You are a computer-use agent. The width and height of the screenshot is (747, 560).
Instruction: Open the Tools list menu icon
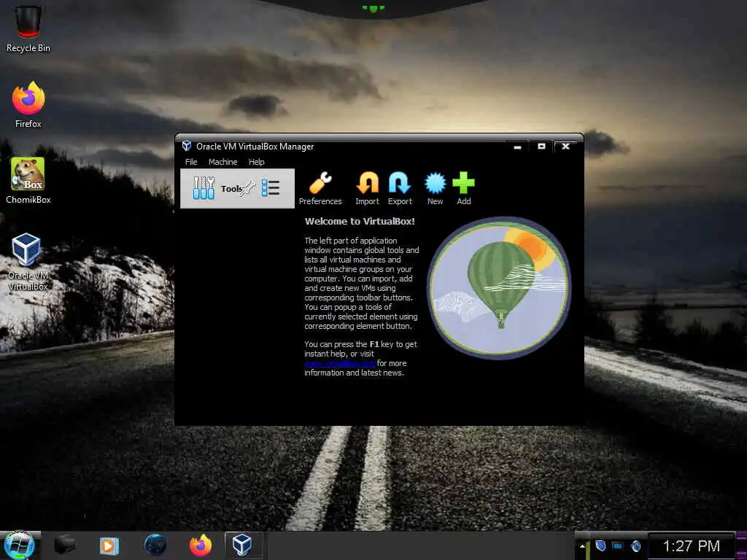click(x=271, y=188)
